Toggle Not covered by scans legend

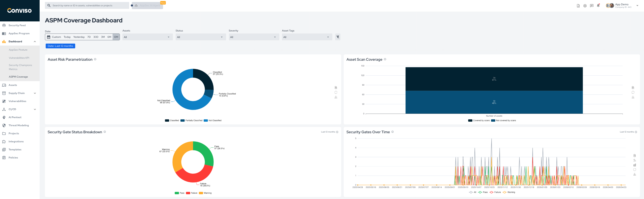(x=503, y=120)
